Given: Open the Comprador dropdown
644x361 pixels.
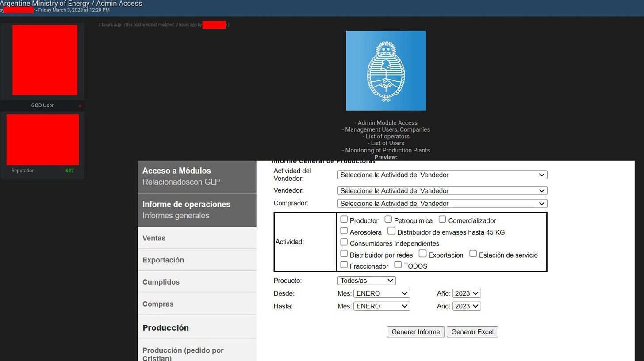Looking at the screenshot, I should [442, 204].
